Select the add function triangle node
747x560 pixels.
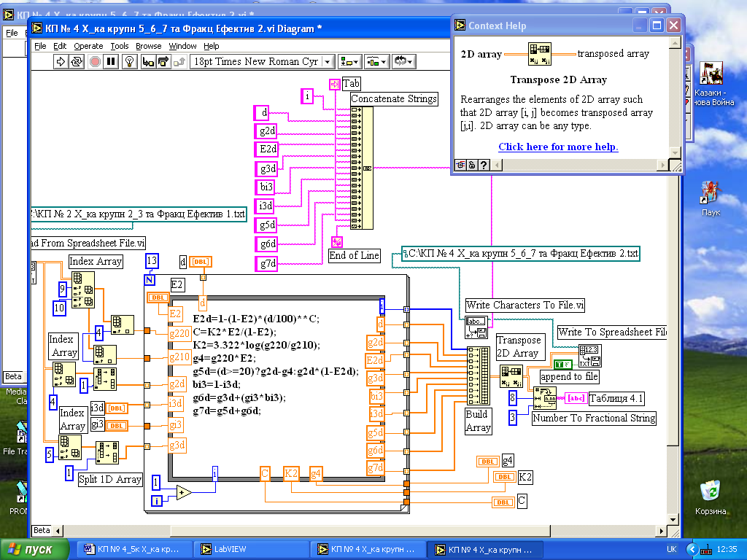pyautogui.click(x=184, y=492)
